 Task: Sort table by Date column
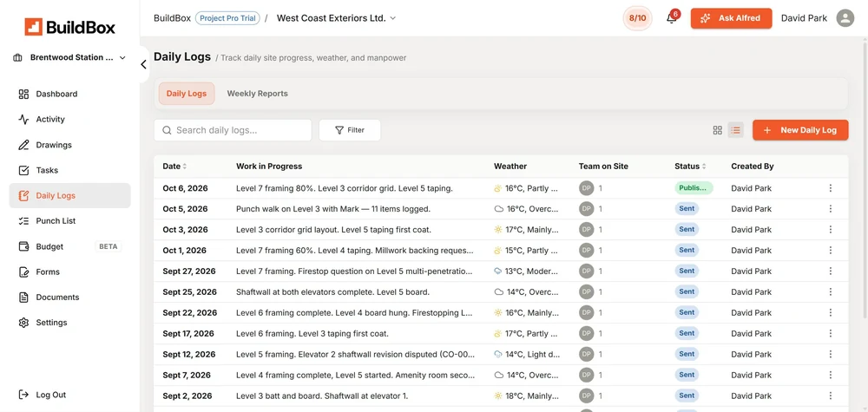point(174,166)
